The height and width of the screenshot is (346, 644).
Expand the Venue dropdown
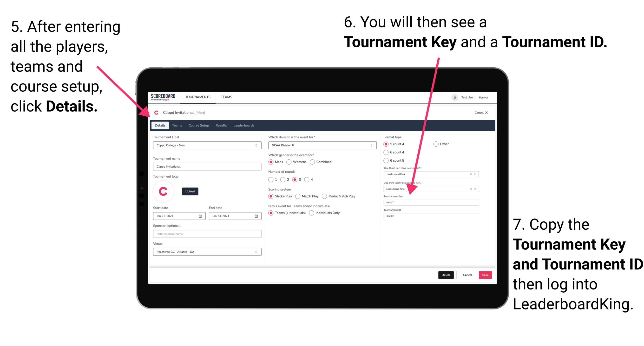tap(256, 252)
